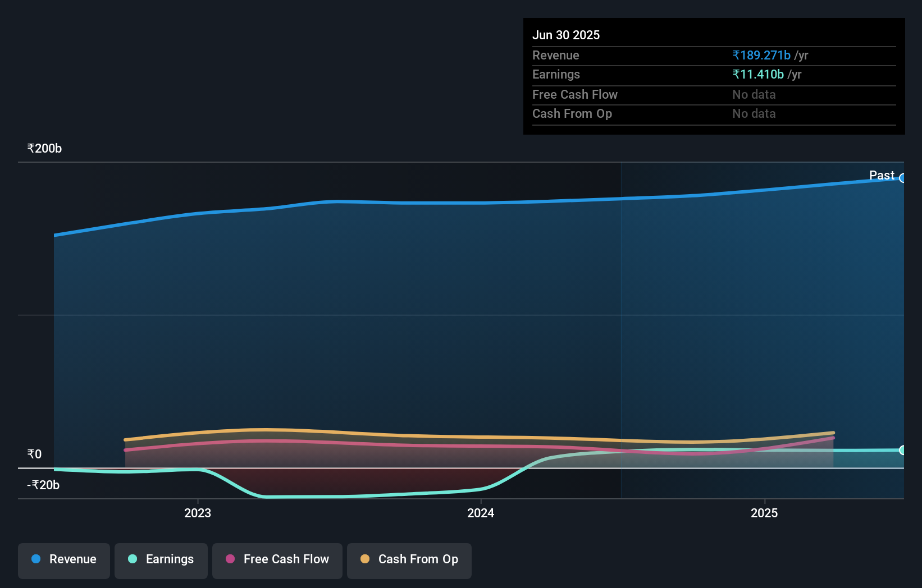The width and height of the screenshot is (922, 588).
Task: Click the Free Cash Flow label in tooltip
Action: [x=575, y=94]
